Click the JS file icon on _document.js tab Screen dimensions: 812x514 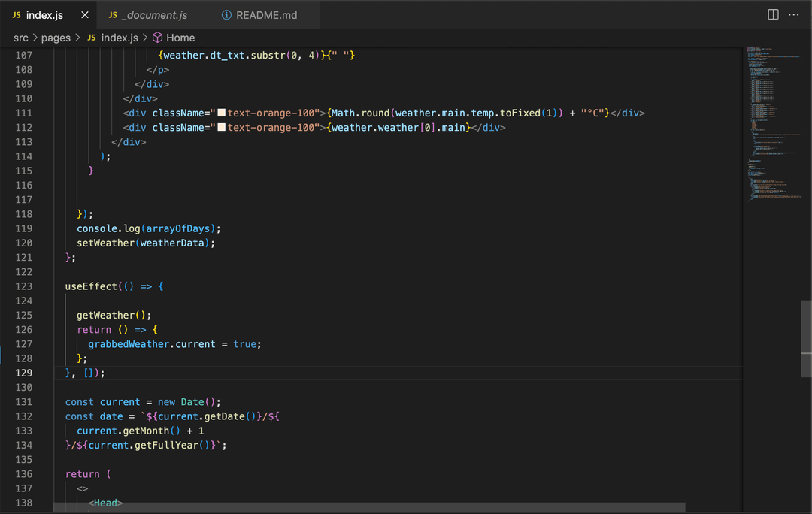pos(113,15)
